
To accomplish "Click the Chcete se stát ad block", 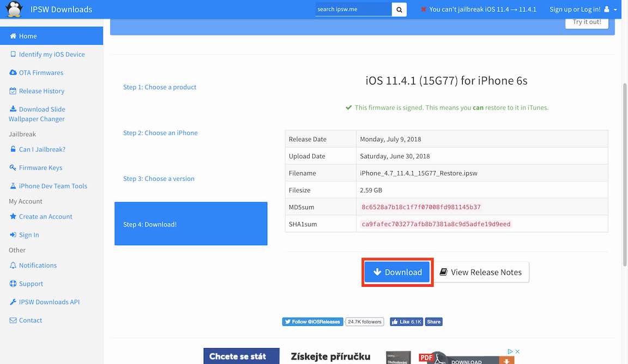I will pos(241,356).
